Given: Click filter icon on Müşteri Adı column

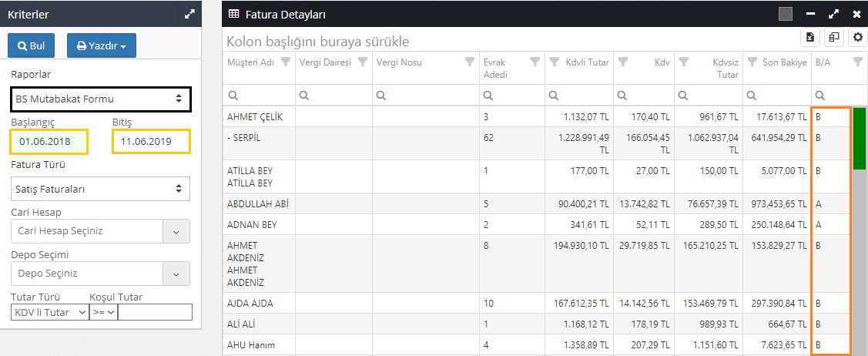Looking at the screenshot, I should tap(285, 62).
